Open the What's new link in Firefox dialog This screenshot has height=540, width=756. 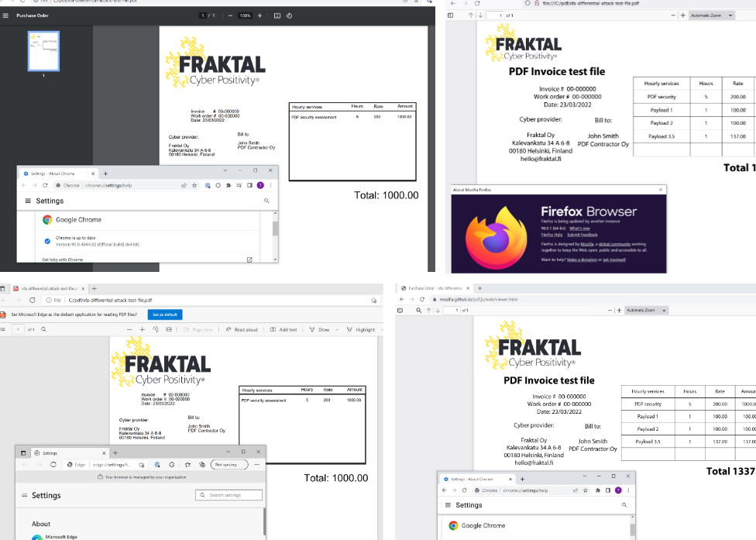(579, 228)
